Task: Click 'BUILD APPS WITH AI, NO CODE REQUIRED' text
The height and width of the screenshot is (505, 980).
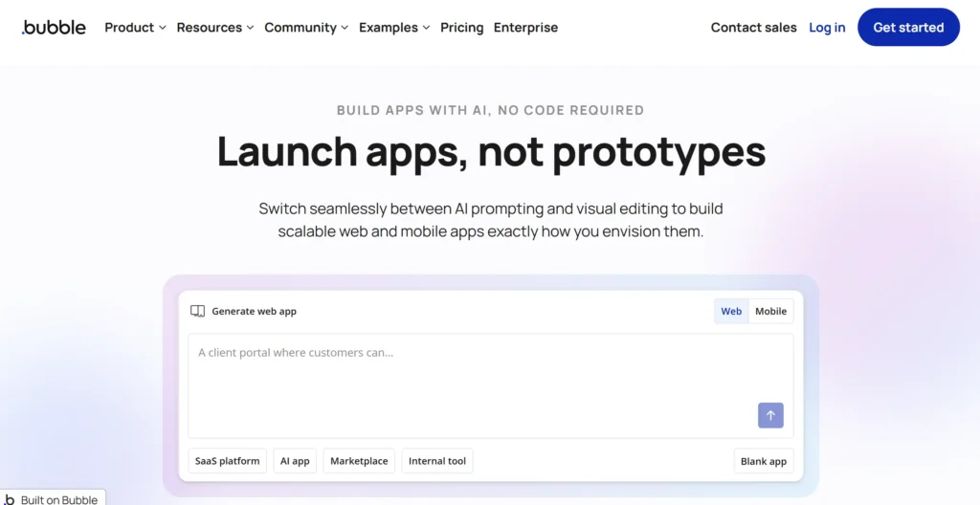Action: click(491, 110)
